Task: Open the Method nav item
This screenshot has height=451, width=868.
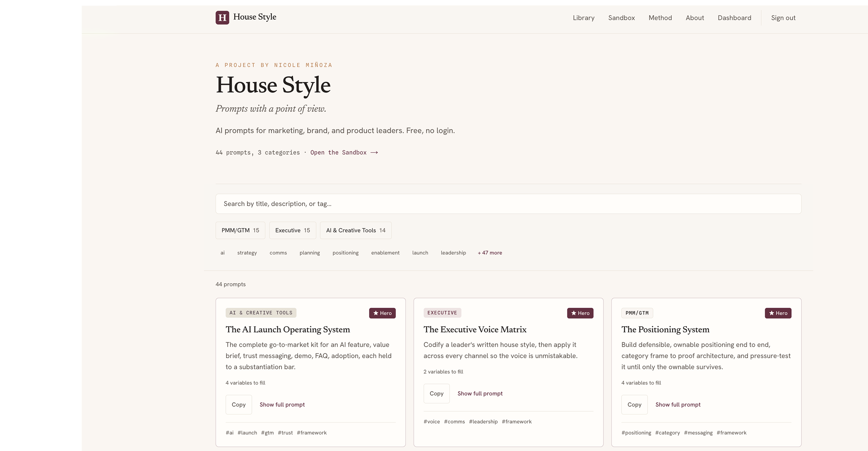Action: [x=660, y=18]
